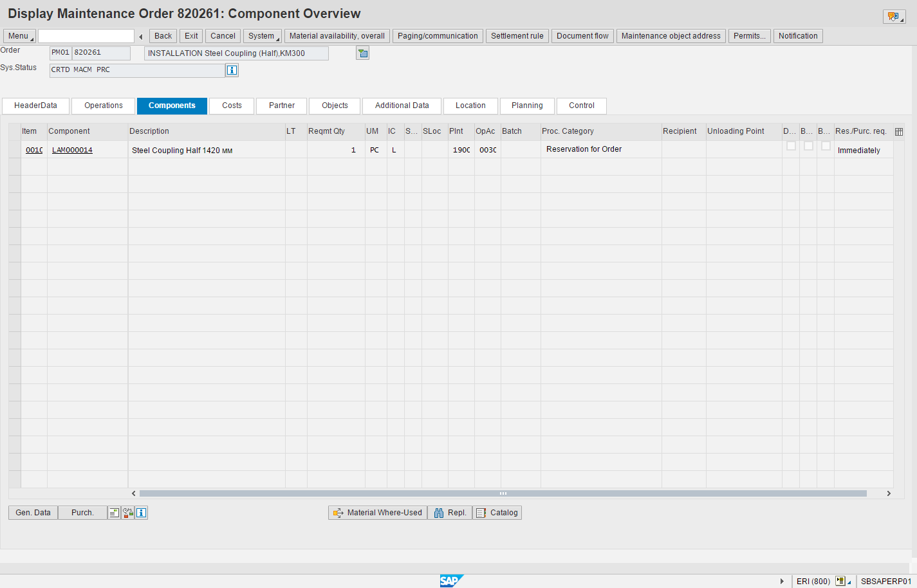Open the Permits... menu button
This screenshot has width=917, height=588.
tap(750, 36)
